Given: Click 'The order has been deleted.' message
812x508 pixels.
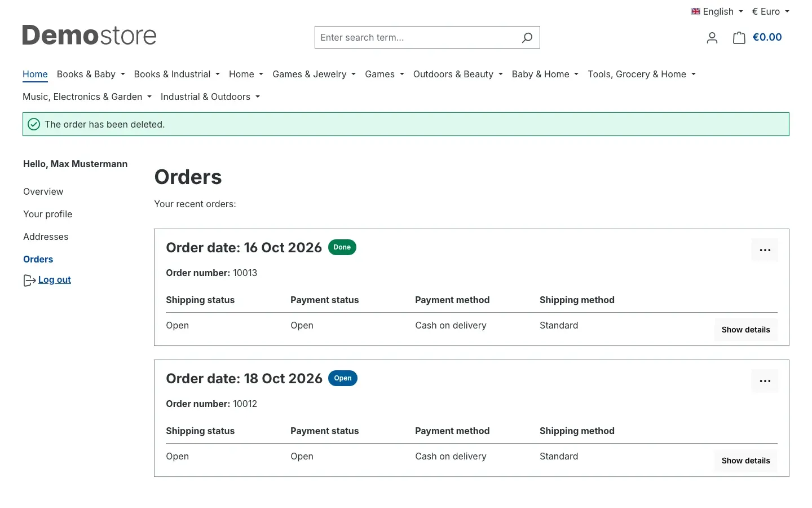Looking at the screenshot, I should pos(105,124).
